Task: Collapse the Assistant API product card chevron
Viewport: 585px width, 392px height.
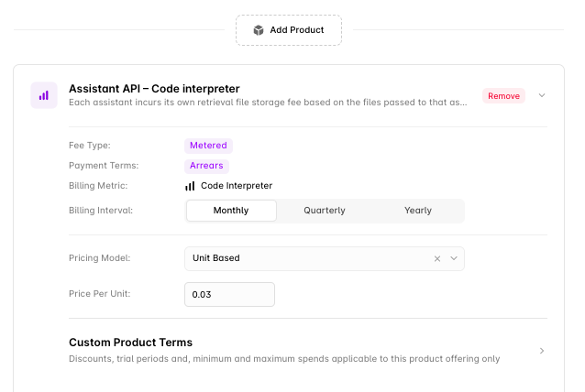Action: pyautogui.click(x=542, y=95)
